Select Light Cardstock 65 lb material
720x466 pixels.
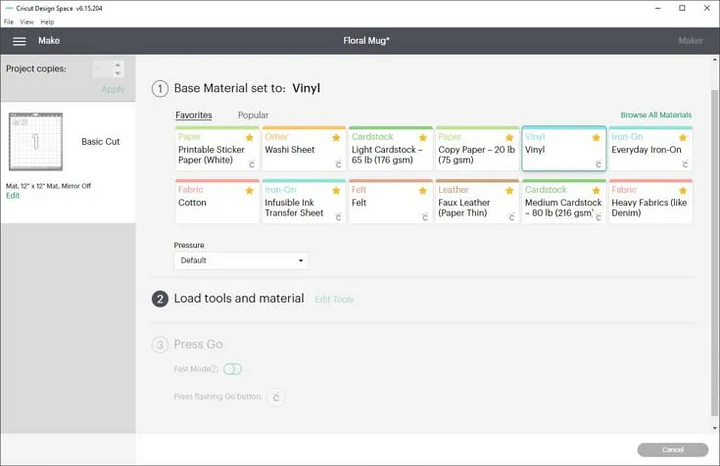coord(390,149)
